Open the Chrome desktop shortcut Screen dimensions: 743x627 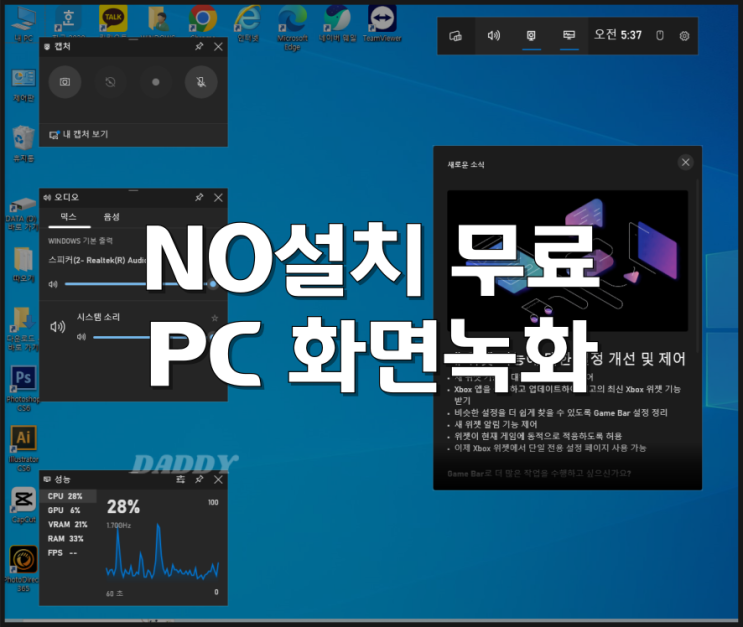click(x=203, y=21)
